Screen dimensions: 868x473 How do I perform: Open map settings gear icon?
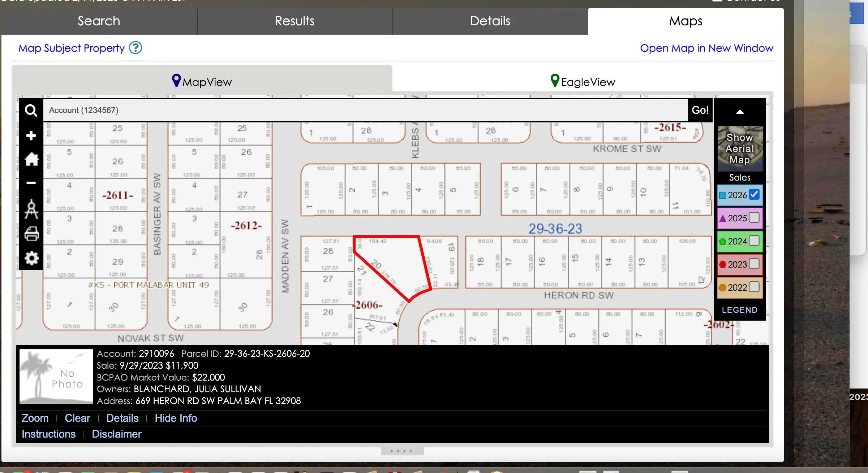pyautogui.click(x=31, y=258)
